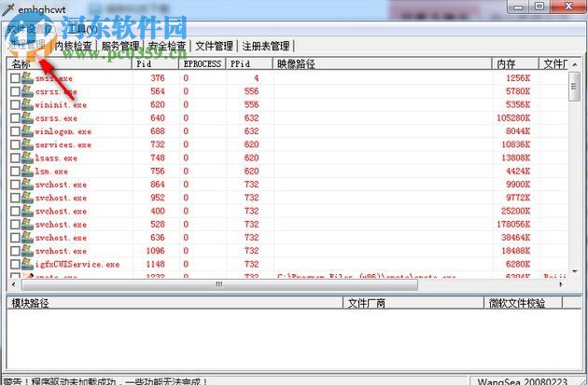588x385 pixels.
Task: Click the EPROCESS column header
Action: pos(203,64)
